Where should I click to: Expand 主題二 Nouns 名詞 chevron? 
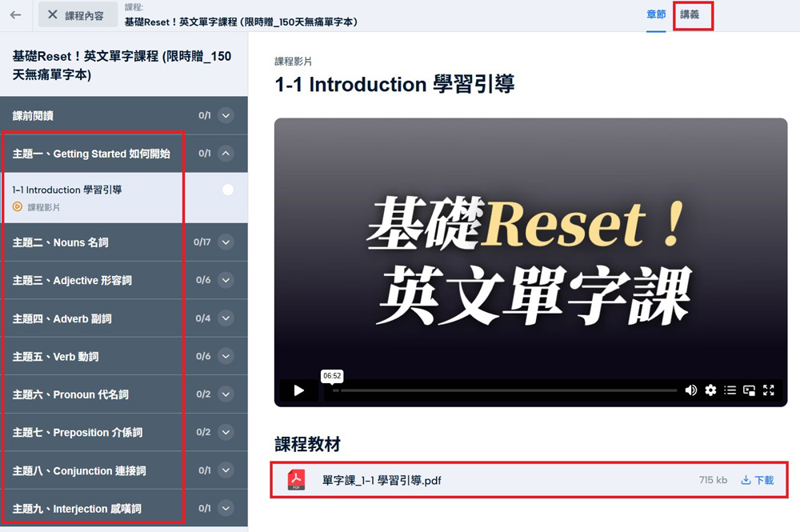click(226, 242)
